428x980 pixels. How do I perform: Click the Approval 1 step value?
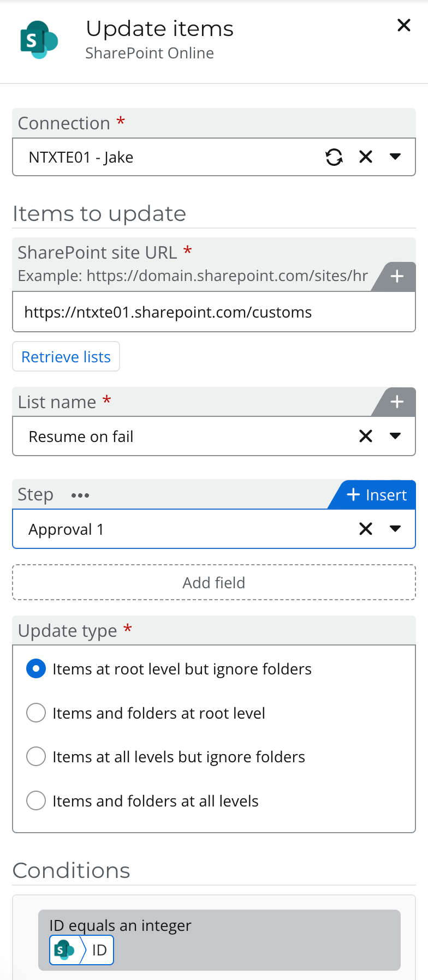[66, 529]
